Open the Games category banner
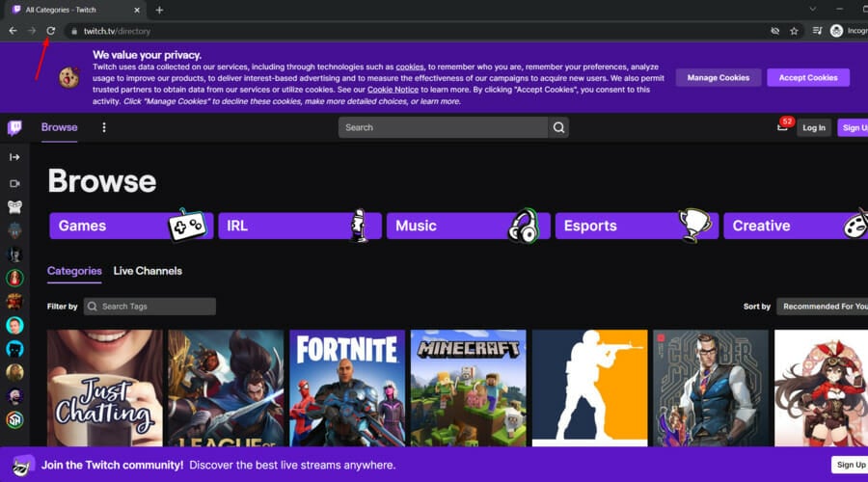The width and height of the screenshot is (868, 482). coord(131,226)
